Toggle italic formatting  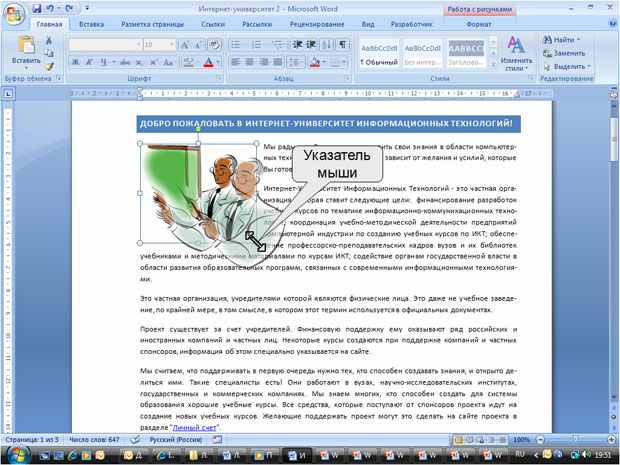[x=89, y=62]
